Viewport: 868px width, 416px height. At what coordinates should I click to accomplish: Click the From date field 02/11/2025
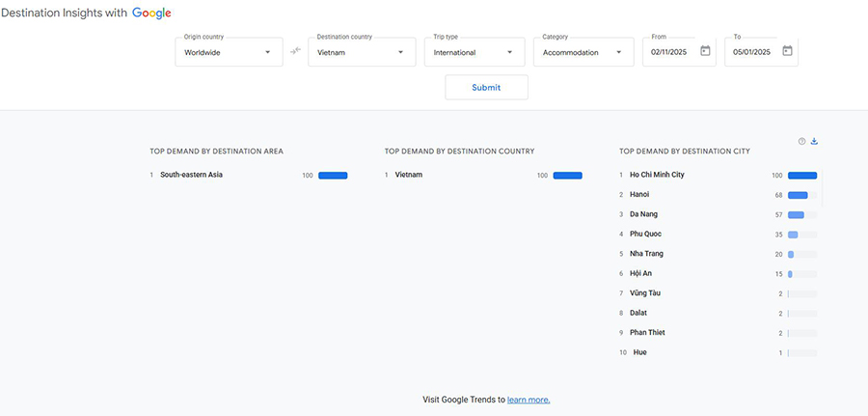click(668, 53)
